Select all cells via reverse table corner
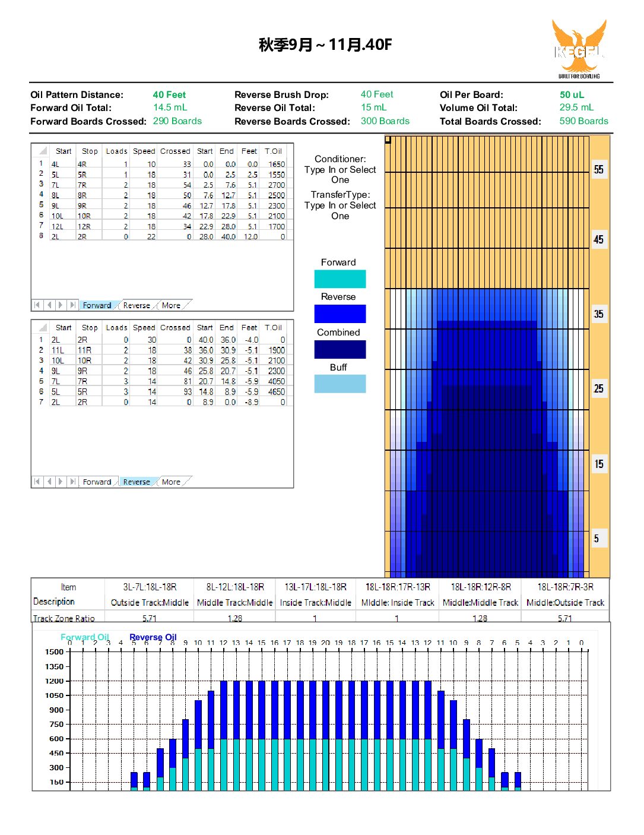This screenshot has height=835, width=644. 42,327
